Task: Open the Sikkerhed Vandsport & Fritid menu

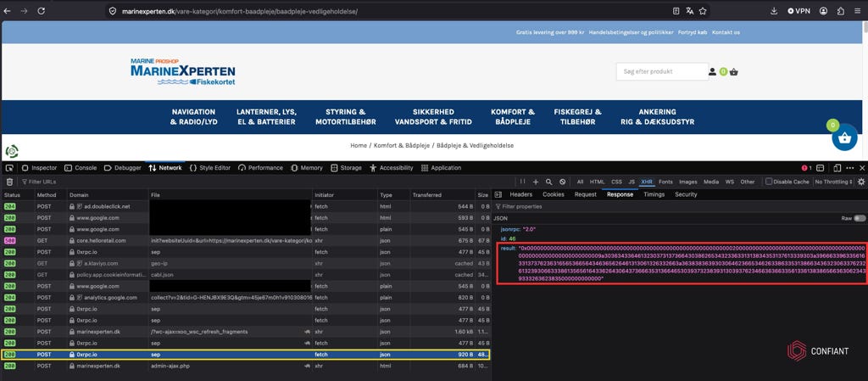Action: pyautogui.click(x=433, y=117)
